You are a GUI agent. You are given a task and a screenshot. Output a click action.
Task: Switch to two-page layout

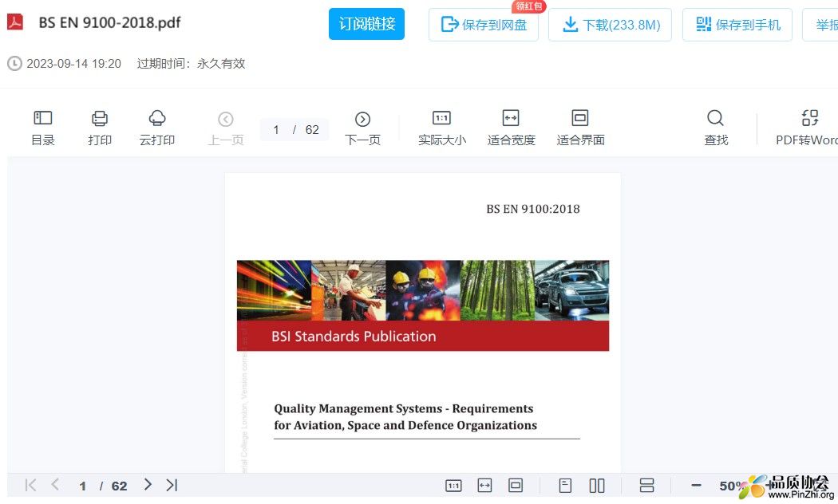(x=597, y=486)
